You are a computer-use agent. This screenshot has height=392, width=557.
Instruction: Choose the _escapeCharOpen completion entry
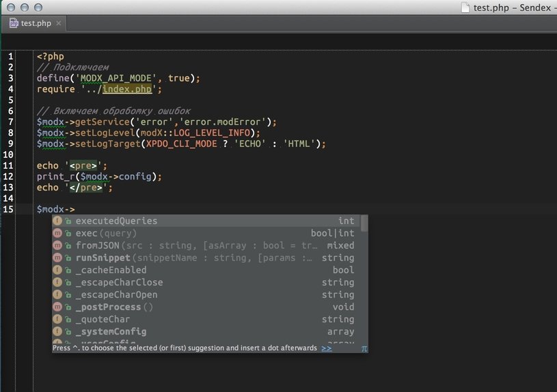[116, 295]
